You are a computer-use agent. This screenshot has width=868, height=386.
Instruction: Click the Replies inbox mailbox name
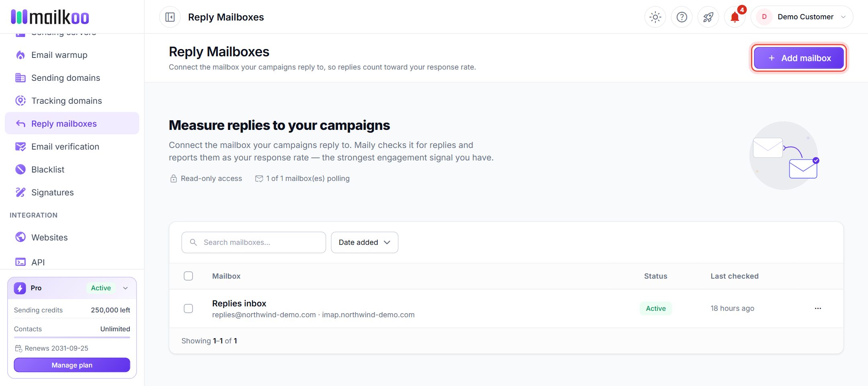pyautogui.click(x=239, y=304)
